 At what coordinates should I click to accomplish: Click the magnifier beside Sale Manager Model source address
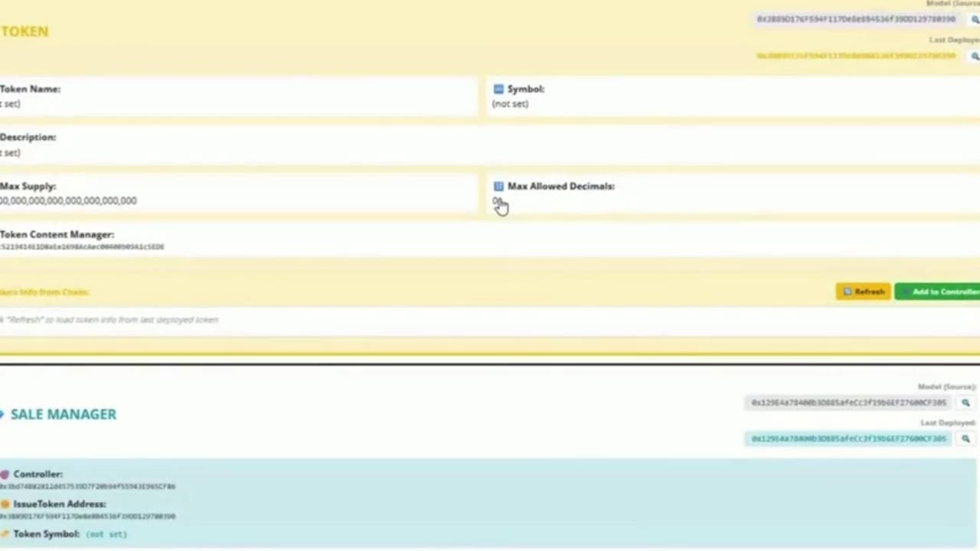click(x=965, y=403)
